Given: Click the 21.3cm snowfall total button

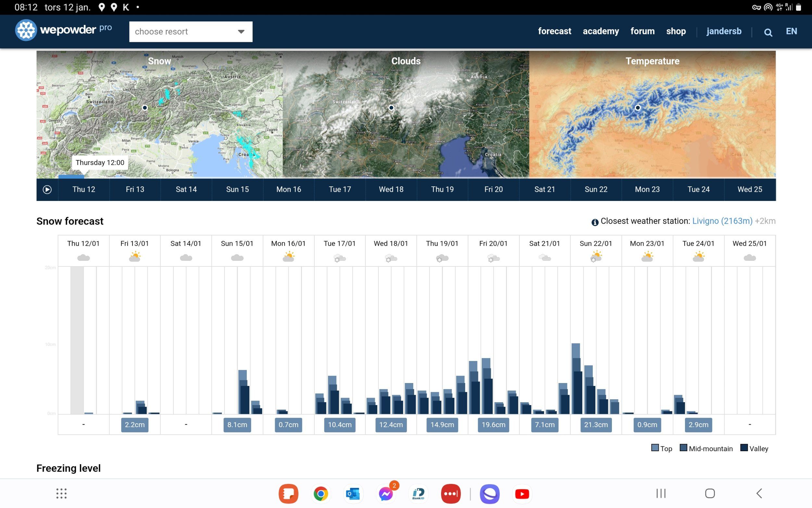Looking at the screenshot, I should pos(596,425).
